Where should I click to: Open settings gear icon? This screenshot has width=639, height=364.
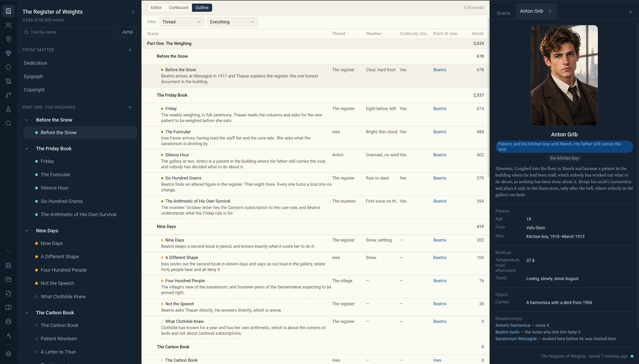(x=8, y=354)
